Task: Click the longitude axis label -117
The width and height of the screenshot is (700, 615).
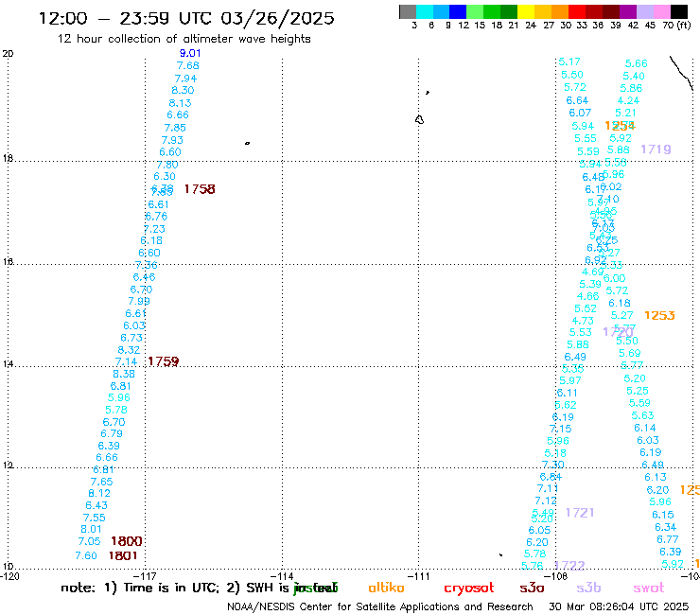Action: coord(146,576)
